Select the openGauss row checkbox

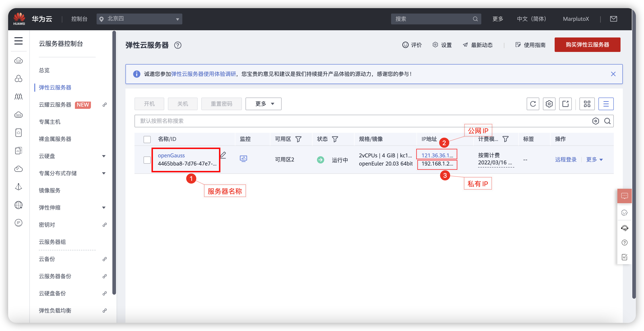click(147, 160)
